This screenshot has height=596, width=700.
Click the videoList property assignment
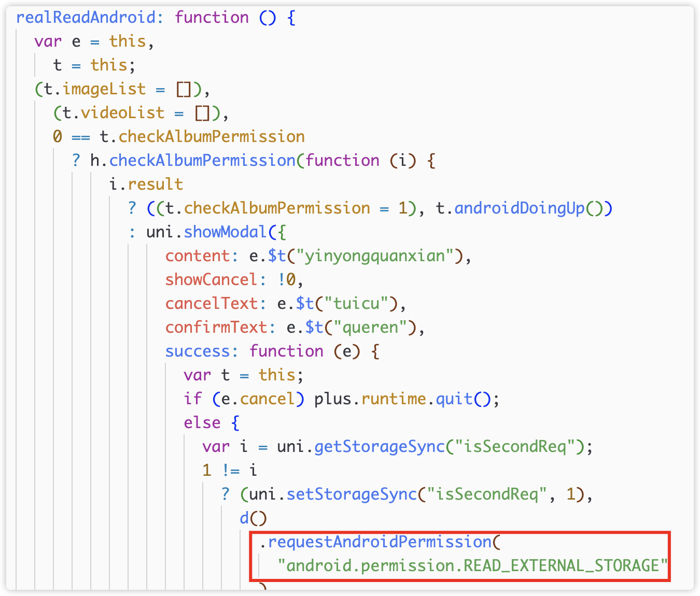pyautogui.click(x=122, y=113)
